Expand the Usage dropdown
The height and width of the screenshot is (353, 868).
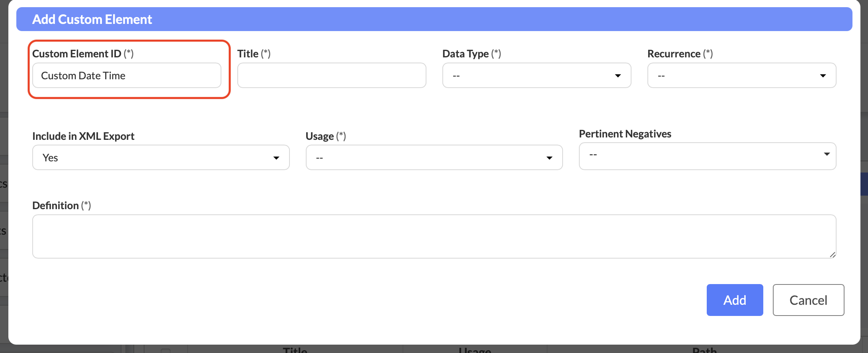pos(434,158)
